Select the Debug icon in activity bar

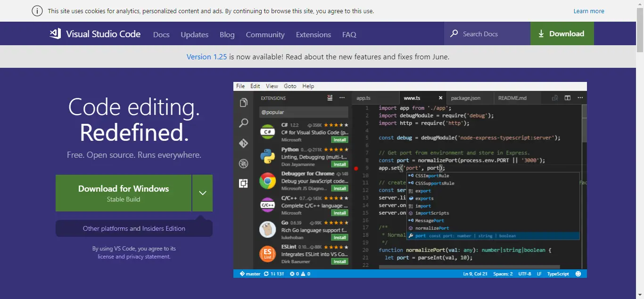click(x=244, y=163)
